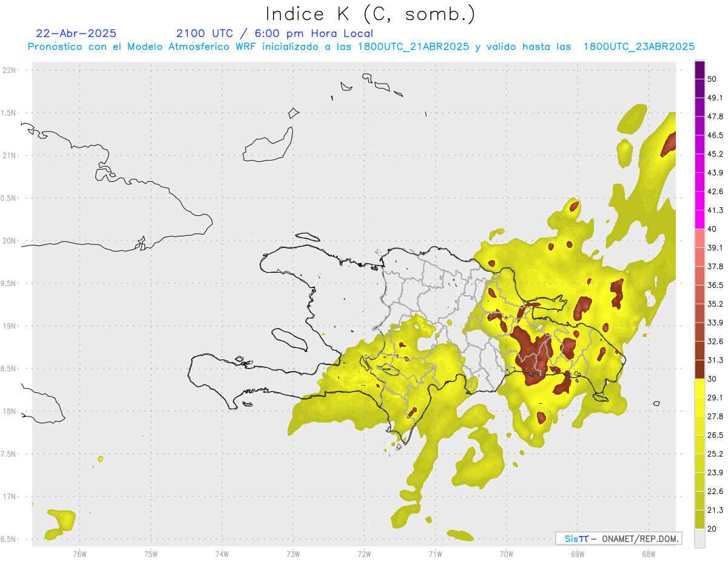Viewport: 728px width, 562px height.
Task: Click the colorbar value 46.5
Action: (715, 135)
